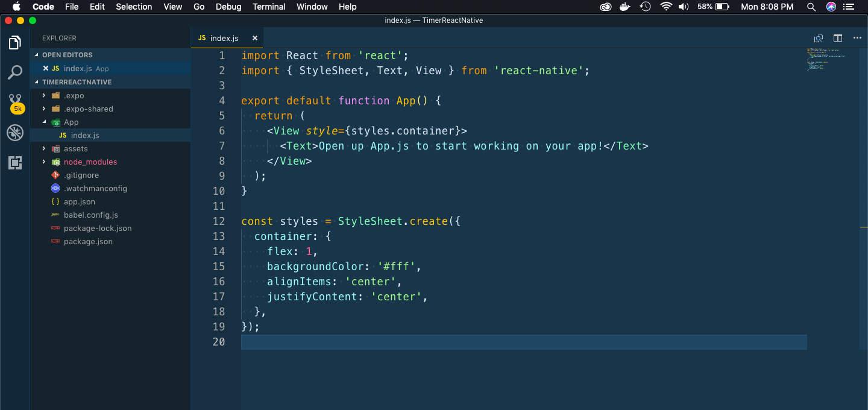868x410 pixels.
Task: Collapse the App folder
Action: (x=110, y=122)
